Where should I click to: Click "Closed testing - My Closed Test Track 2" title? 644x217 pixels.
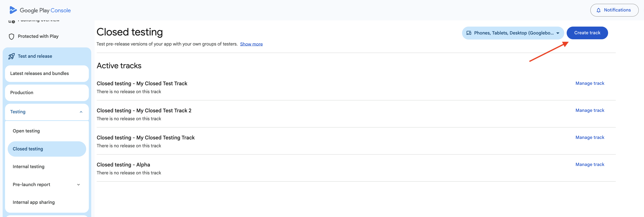click(144, 110)
